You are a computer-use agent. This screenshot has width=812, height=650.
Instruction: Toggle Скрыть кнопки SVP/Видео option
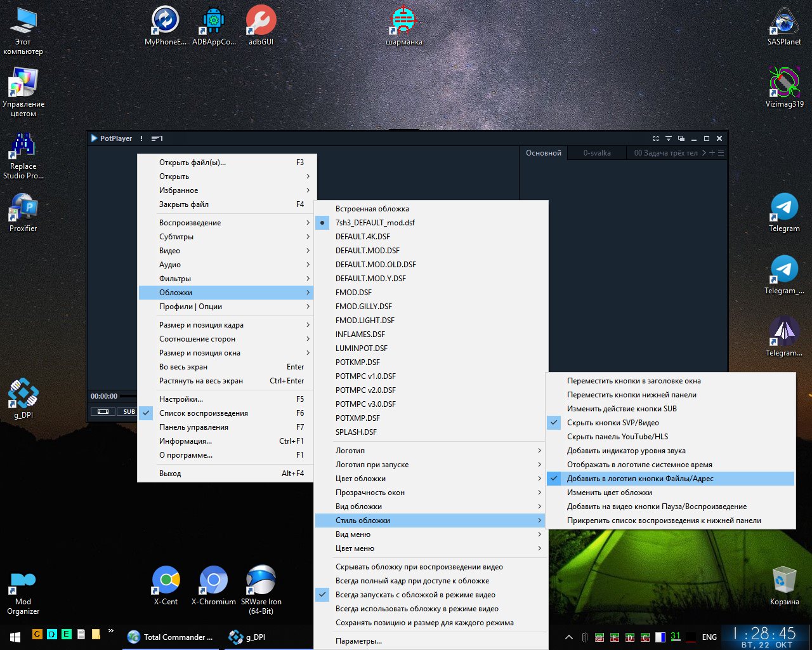[x=671, y=423]
